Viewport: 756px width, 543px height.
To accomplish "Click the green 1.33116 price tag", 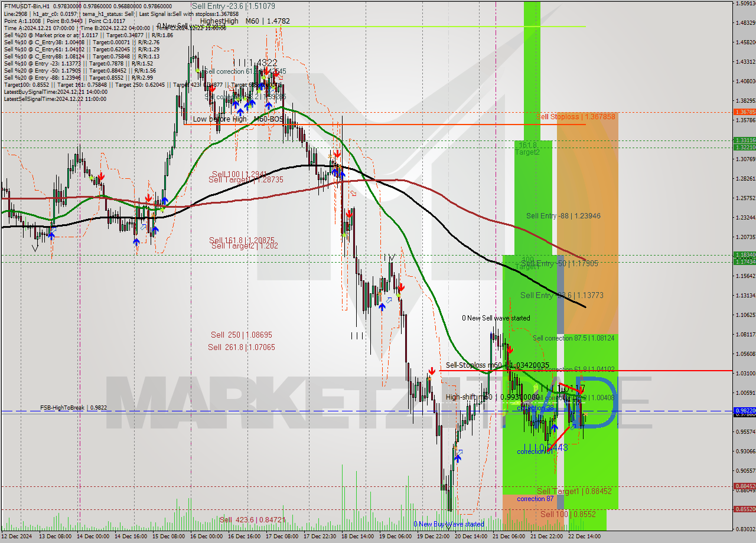I will pos(744,140).
